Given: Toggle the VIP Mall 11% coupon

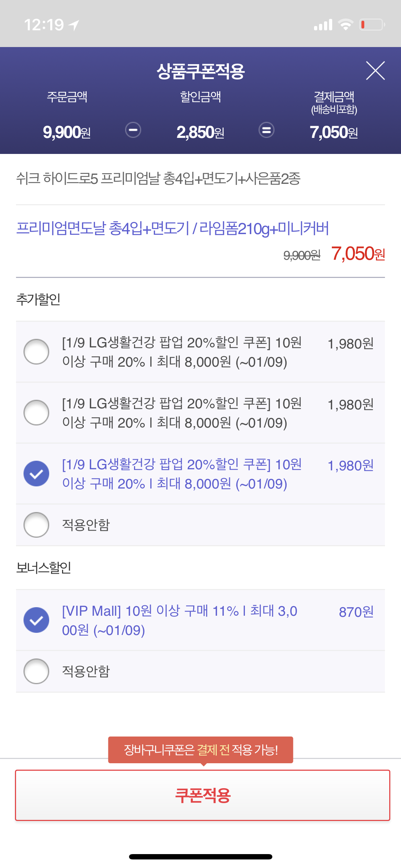Looking at the screenshot, I should (x=36, y=620).
